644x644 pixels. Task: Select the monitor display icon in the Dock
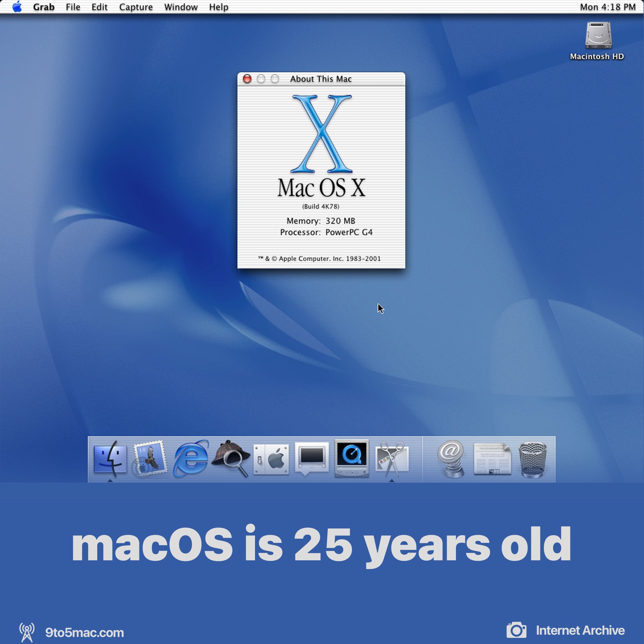click(312, 460)
